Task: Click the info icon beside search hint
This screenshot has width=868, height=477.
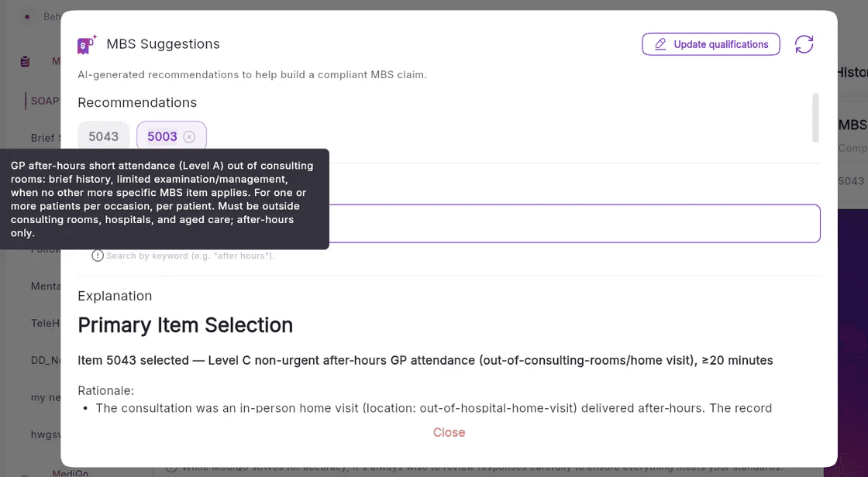Action: (x=98, y=256)
